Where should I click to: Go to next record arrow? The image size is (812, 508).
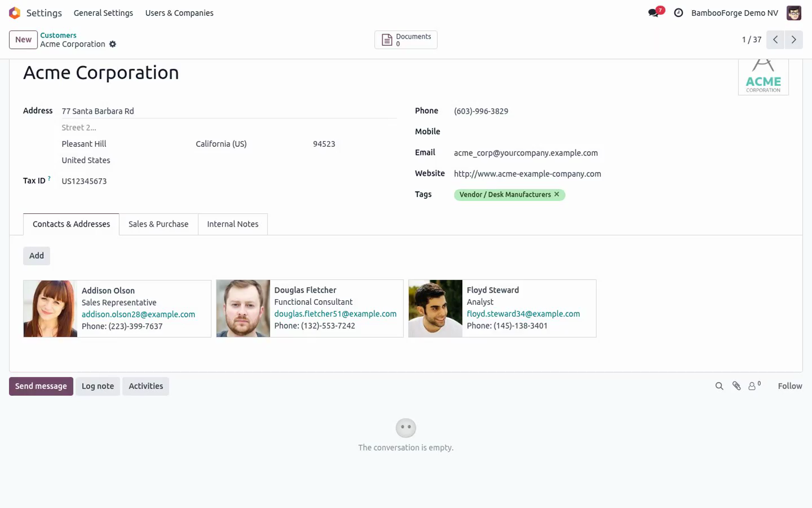click(794, 40)
